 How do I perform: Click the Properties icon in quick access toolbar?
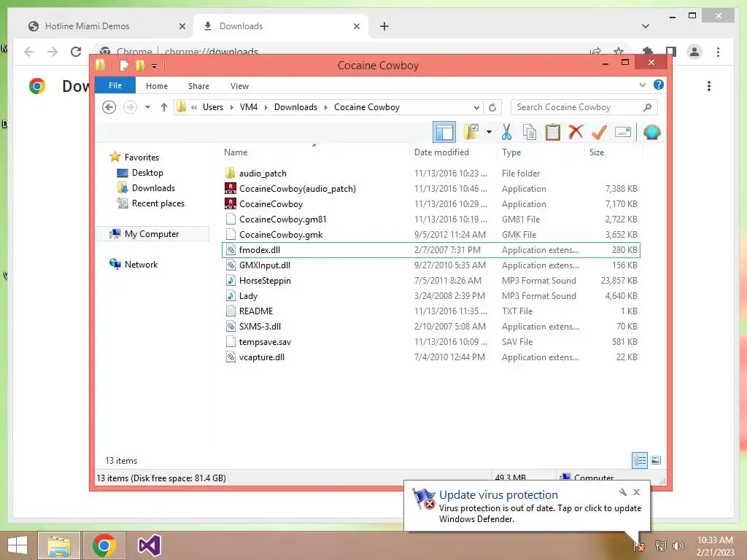coord(124,65)
